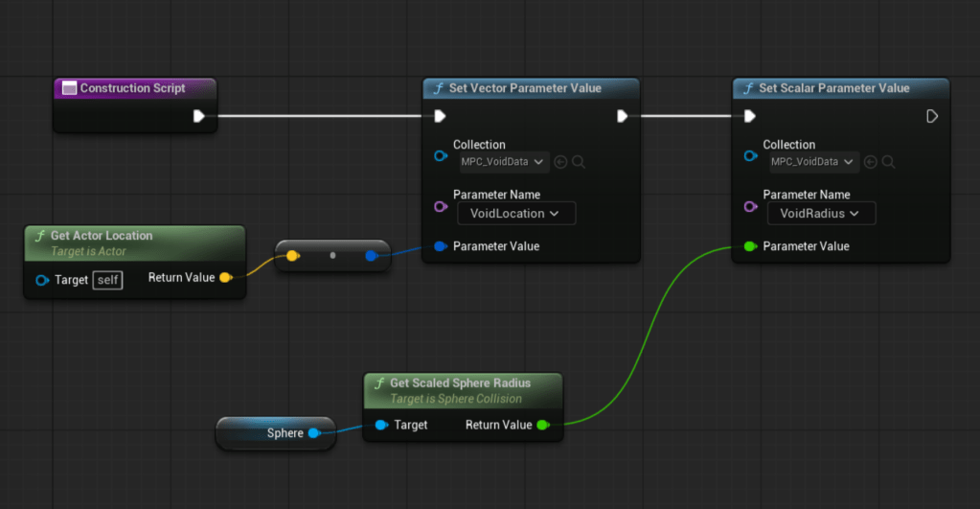This screenshot has height=509, width=980.
Task: Click blue Parameter Value pin on Set Vector node
Action: [440, 246]
